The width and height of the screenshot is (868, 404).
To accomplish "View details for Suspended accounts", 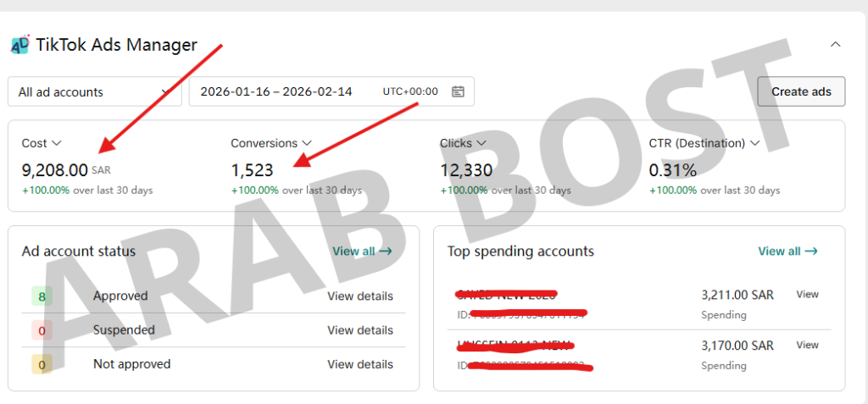I will 360,330.
